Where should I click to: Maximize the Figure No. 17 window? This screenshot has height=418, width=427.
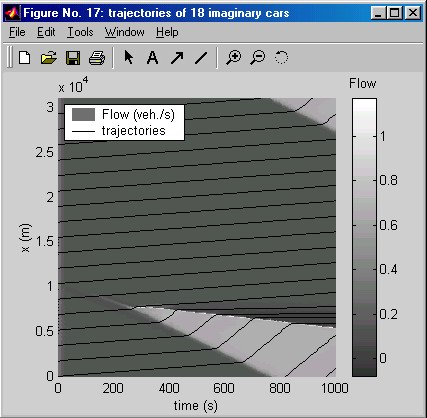pyautogui.click(x=395, y=13)
